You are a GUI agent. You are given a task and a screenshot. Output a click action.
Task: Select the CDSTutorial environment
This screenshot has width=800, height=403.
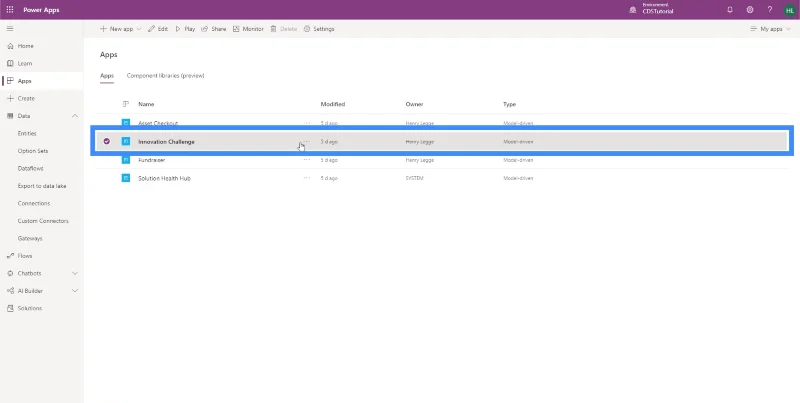(658, 11)
